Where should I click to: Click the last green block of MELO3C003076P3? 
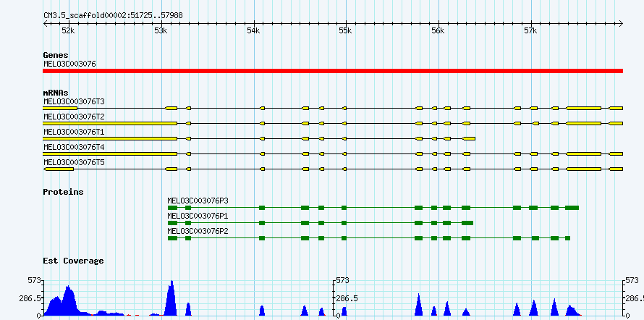(x=572, y=208)
